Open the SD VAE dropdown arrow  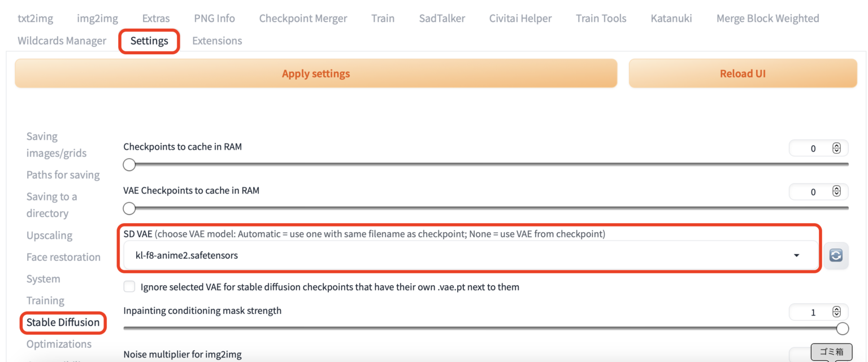coord(796,255)
